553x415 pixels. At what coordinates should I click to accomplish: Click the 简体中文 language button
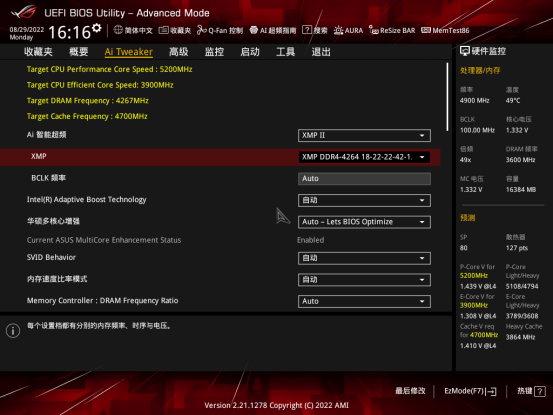[x=133, y=30]
